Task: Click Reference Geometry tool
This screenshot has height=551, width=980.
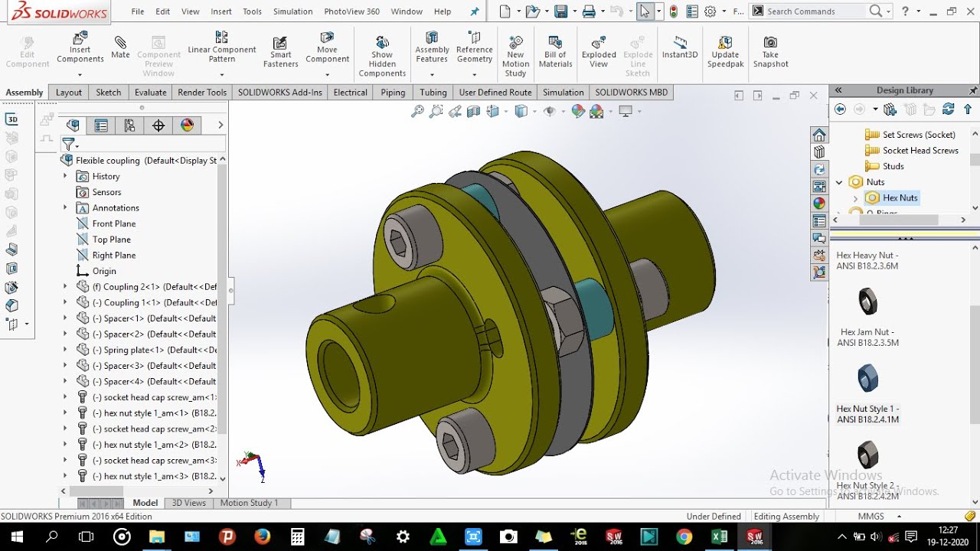Action: [x=475, y=48]
